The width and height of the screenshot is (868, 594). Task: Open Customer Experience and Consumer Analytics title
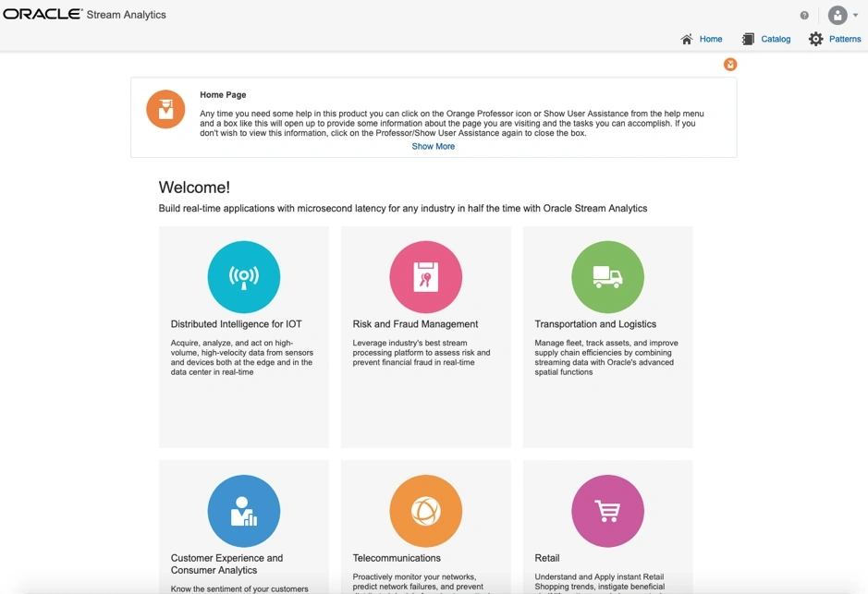227,564
